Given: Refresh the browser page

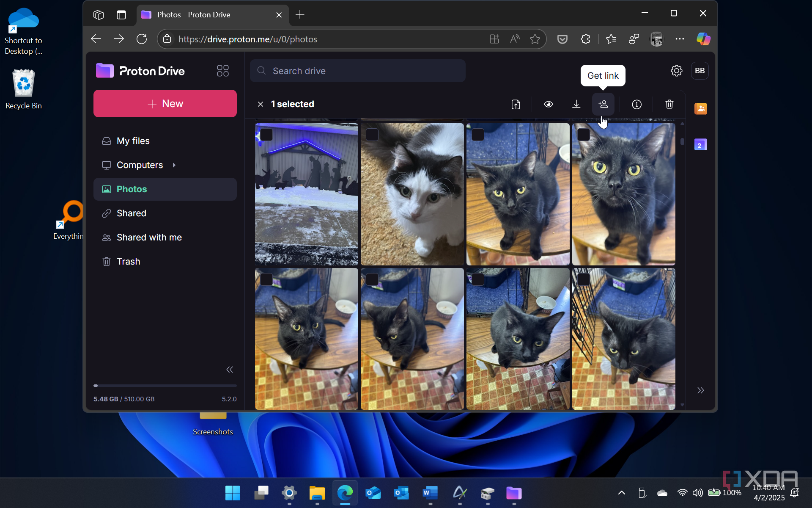Looking at the screenshot, I should coord(142,39).
